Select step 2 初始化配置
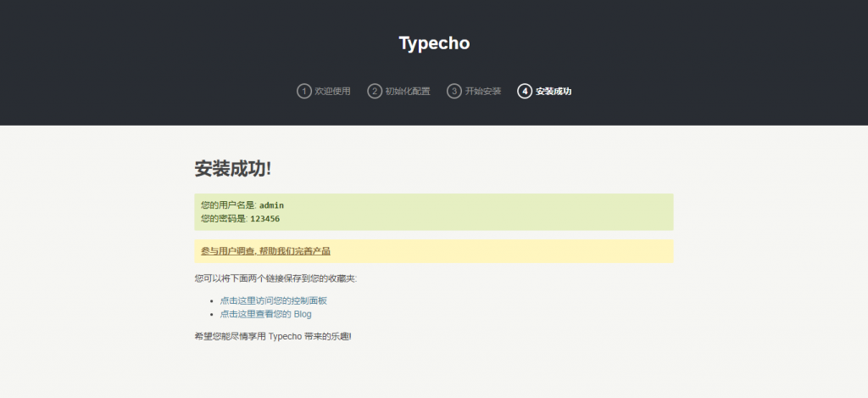The image size is (868, 398). pyautogui.click(x=398, y=91)
